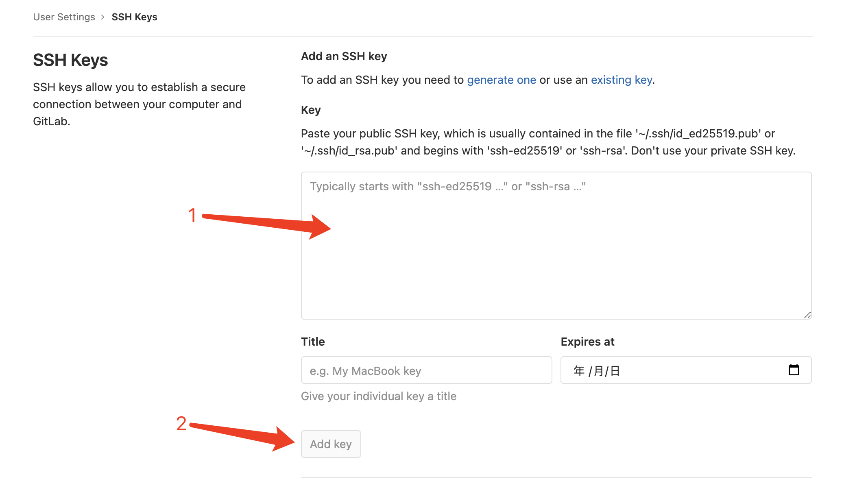Open the "generate one" link
Image resolution: width=868 pixels, height=479 pixels.
pos(501,80)
